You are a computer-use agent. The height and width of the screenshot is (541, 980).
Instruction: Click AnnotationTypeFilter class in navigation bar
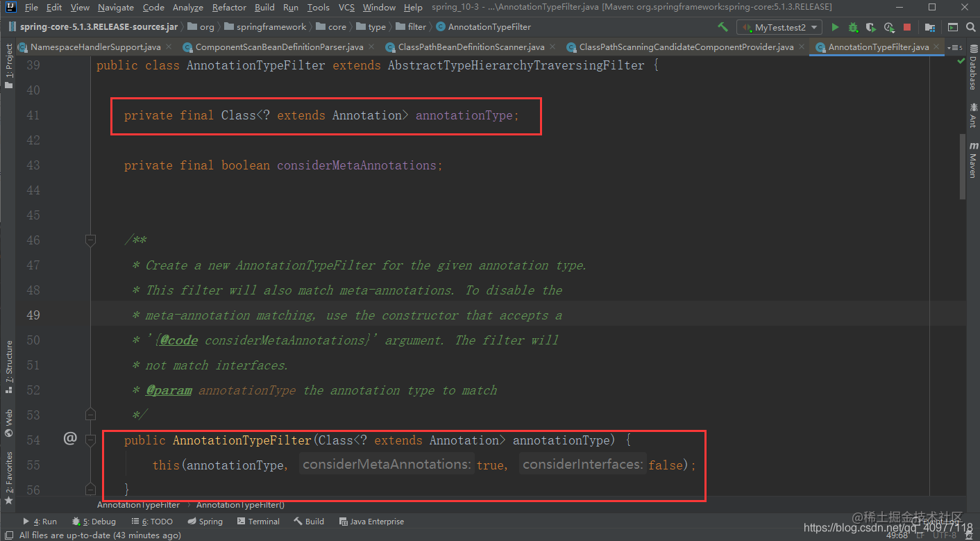click(483, 27)
